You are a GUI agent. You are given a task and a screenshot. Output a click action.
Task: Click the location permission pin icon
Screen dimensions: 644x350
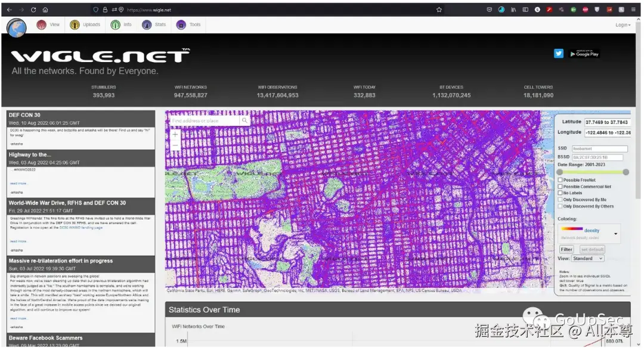tap(121, 10)
